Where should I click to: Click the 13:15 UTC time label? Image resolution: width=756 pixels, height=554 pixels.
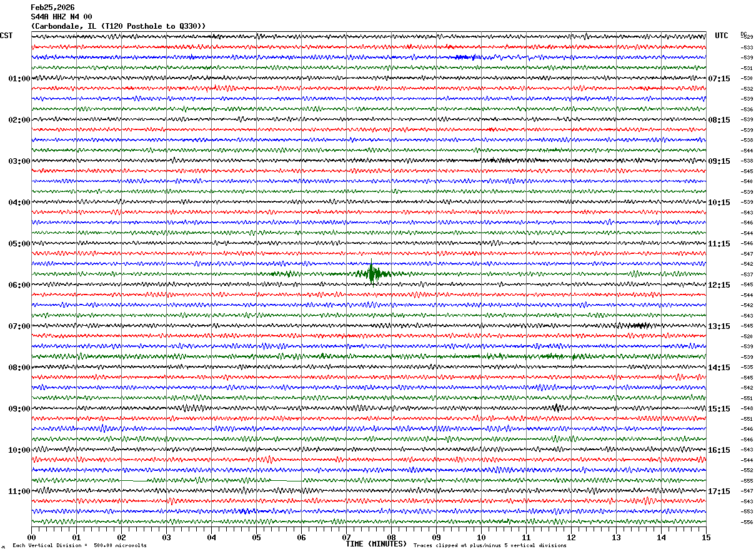pyautogui.click(x=719, y=326)
